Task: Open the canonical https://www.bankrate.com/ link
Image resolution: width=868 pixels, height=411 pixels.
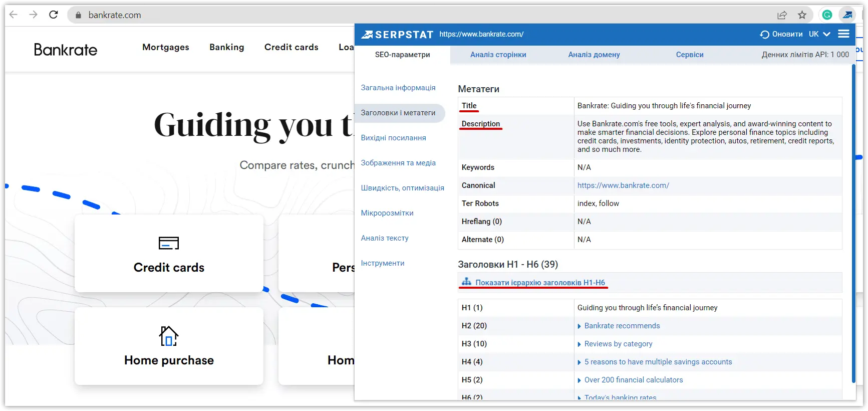Action: click(623, 185)
